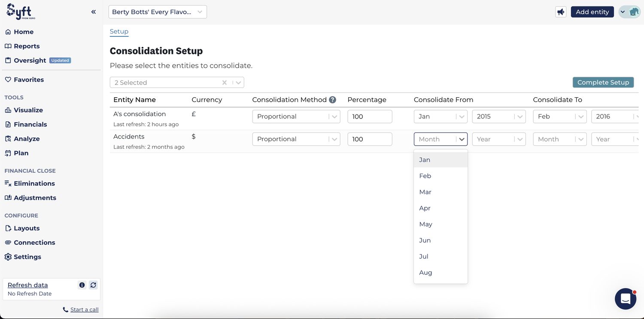Open Consolidation Method dropdown for Accidents
Viewport: 644px width, 319px height.
click(x=296, y=139)
